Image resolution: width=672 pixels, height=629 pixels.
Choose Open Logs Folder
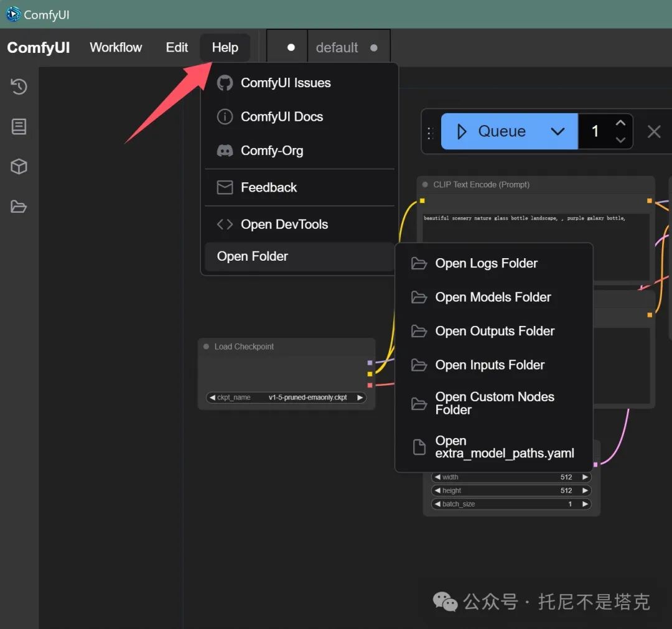pyautogui.click(x=493, y=263)
